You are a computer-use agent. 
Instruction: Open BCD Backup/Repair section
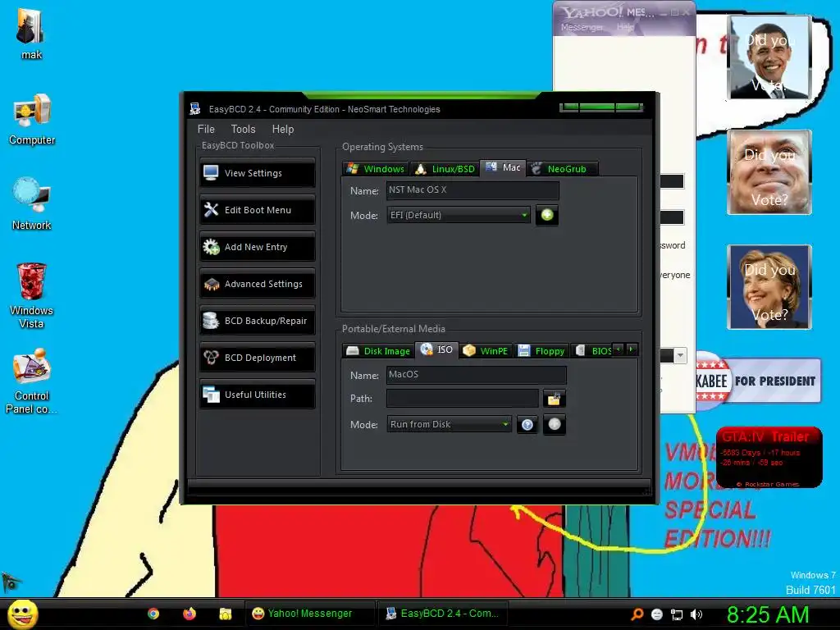258,321
